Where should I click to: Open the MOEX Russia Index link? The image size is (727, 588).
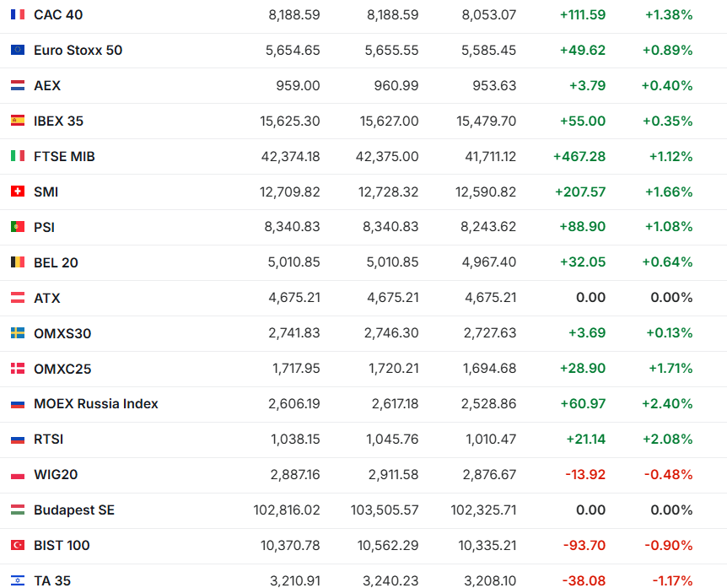(x=96, y=403)
